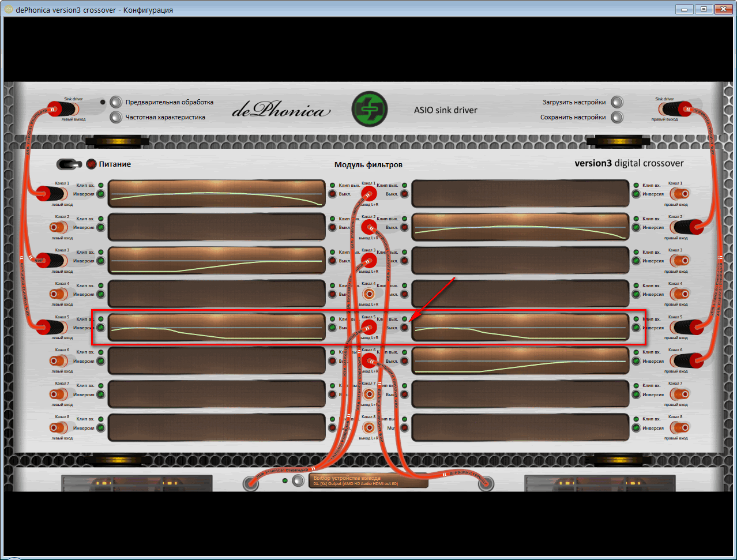Toggle Инверсия for right Канал 6
This screenshot has height=560, width=737.
(636, 362)
